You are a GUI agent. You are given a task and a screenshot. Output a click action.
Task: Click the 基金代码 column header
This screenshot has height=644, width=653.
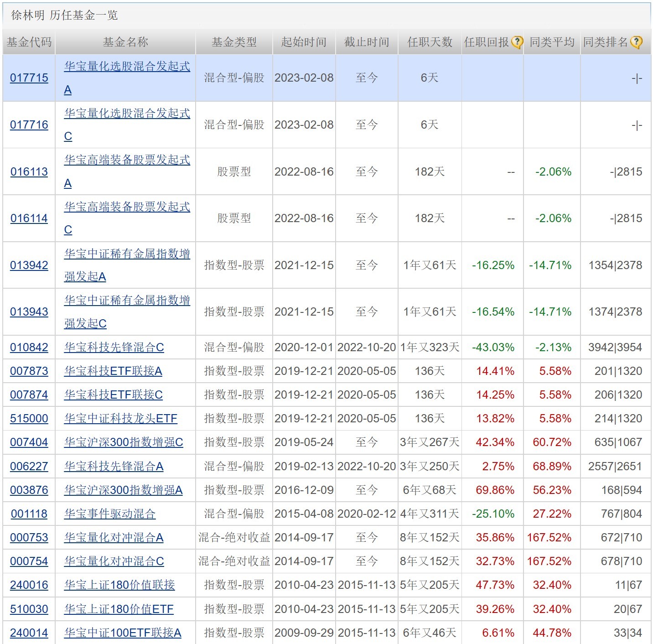click(x=29, y=42)
